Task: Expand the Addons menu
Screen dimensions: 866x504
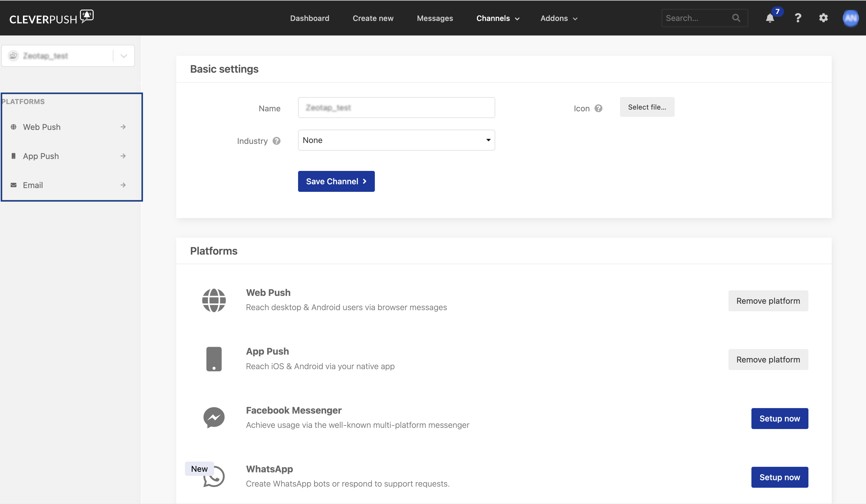Action: tap(559, 18)
